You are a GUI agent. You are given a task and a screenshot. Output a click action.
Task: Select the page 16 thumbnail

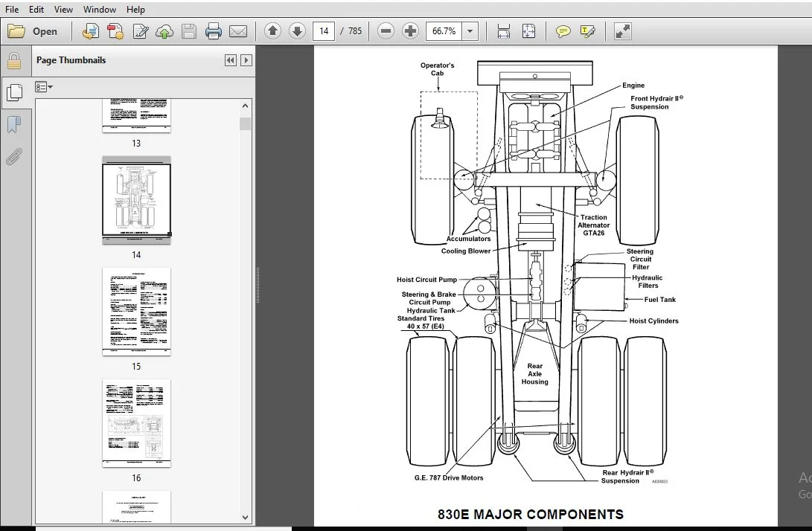tap(136, 423)
